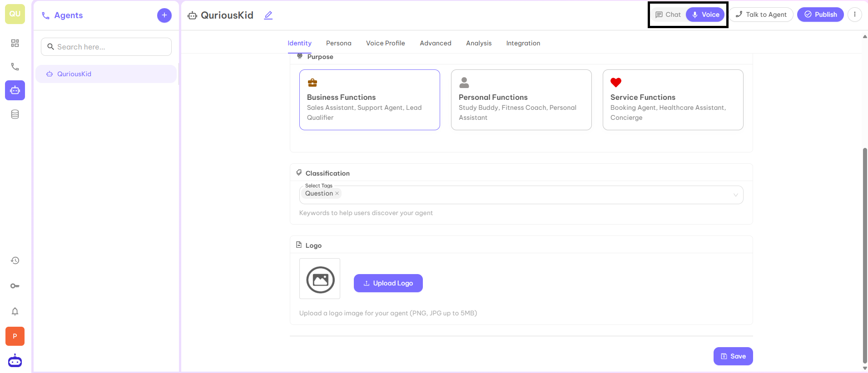This screenshot has height=373, width=868.
Task: Click the scrollbar up arrow
Action: (x=865, y=36)
